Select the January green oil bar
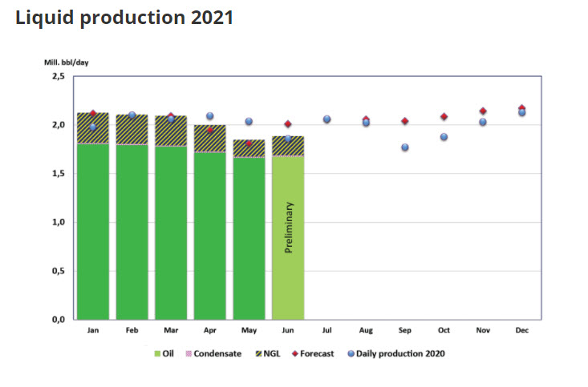The height and width of the screenshot is (387, 588). pos(93,232)
